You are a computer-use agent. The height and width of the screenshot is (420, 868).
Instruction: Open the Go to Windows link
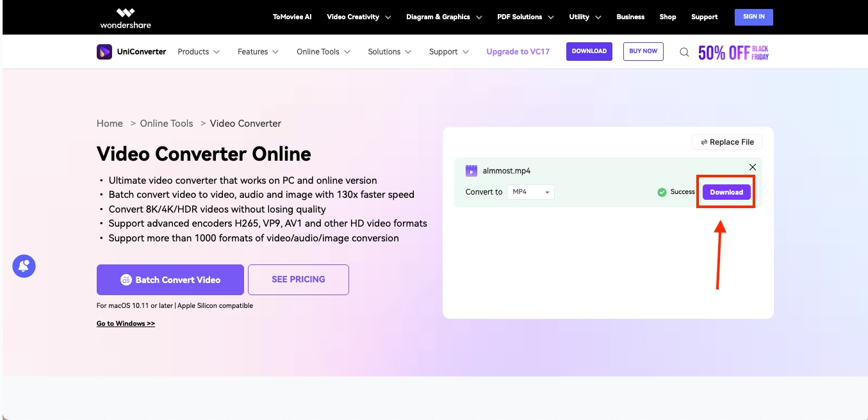125,323
